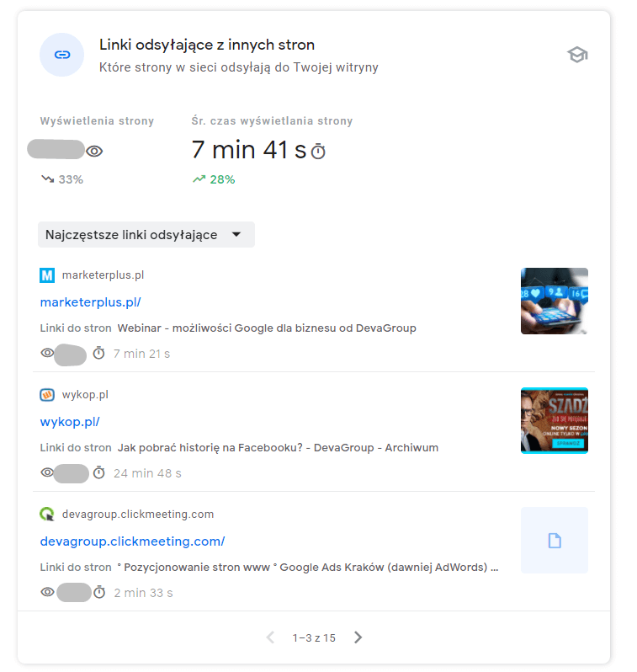Open the Najczęstsze linki odsyłające dropdown
Image resolution: width=637 pixels, height=672 pixels.
click(146, 234)
